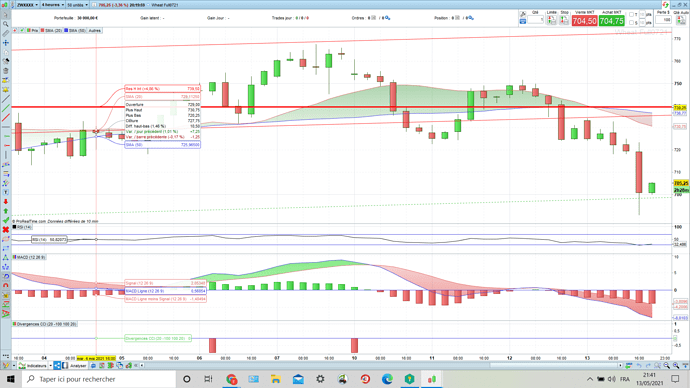690x388 pixels.
Task: Click the Achat MKT 704,75 buy button
Action: coord(612,21)
